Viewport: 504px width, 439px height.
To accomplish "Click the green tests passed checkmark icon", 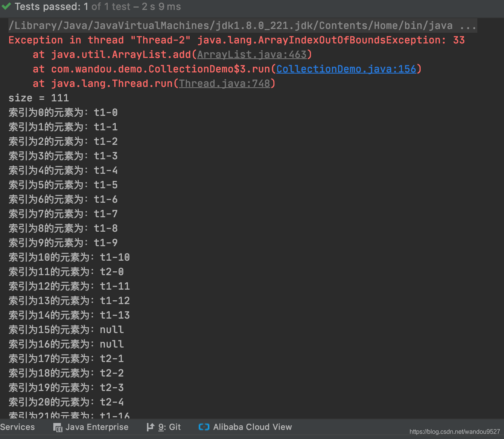I will (6, 6).
